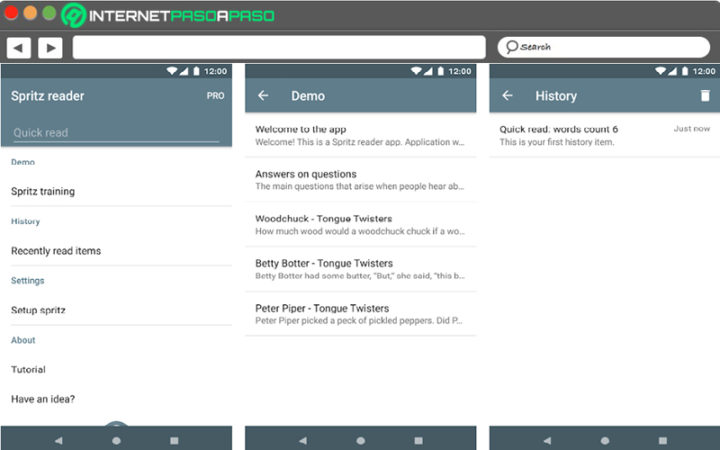The height and width of the screenshot is (450, 720).
Task: Tap the recent apps square in History screen
Action: (x=663, y=440)
